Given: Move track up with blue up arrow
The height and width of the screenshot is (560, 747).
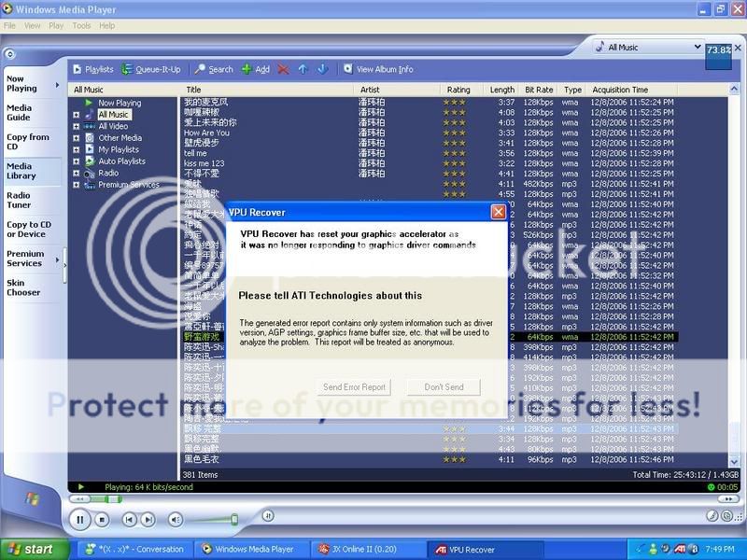Looking at the screenshot, I should [x=302, y=68].
